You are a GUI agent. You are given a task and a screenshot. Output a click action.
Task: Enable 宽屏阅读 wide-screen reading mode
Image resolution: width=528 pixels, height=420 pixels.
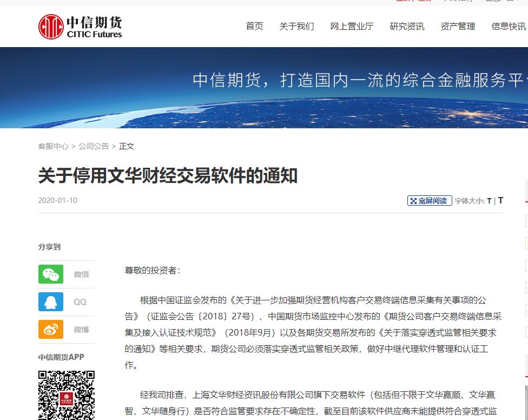click(430, 201)
